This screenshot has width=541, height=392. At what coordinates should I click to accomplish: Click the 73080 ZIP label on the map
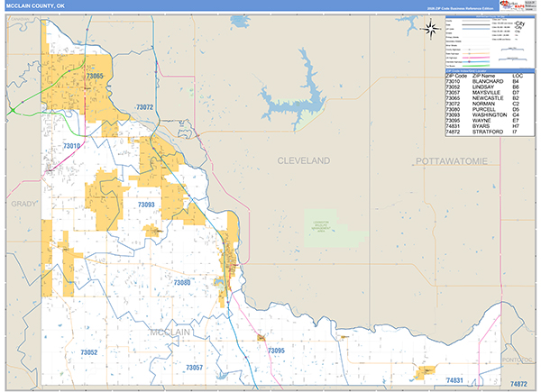[x=182, y=283]
